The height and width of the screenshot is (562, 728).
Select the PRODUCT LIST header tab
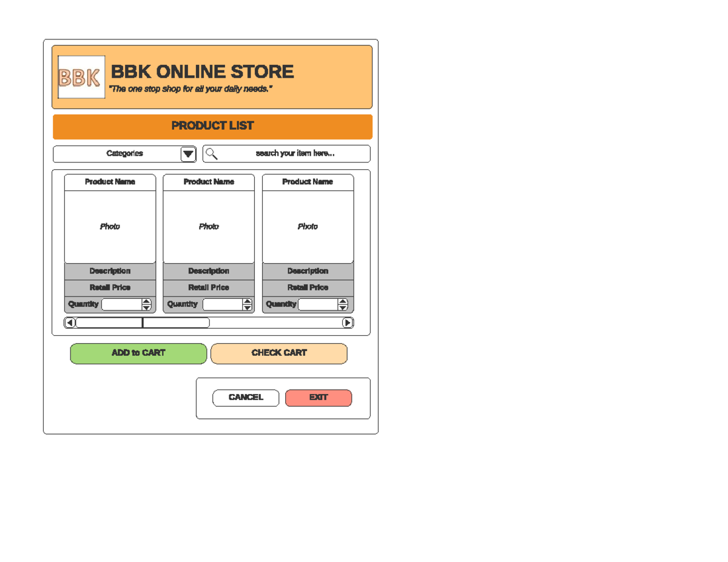click(x=212, y=126)
